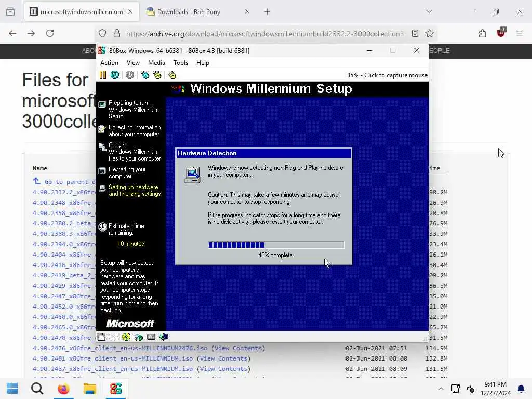Go forward in Firefox
Viewport: 532px width, 399px height.
(31, 33)
